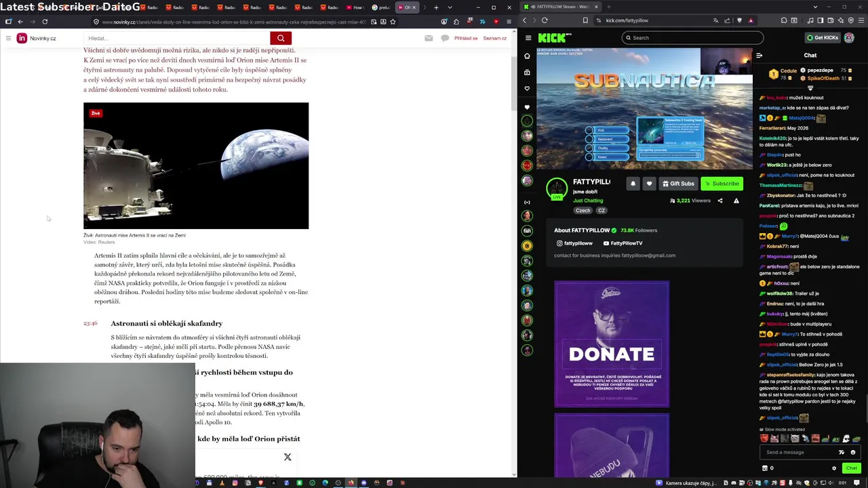Click SpikeOfDeath in chat leaderboard
Viewport: 868px width, 488px height.
pyautogui.click(x=823, y=79)
